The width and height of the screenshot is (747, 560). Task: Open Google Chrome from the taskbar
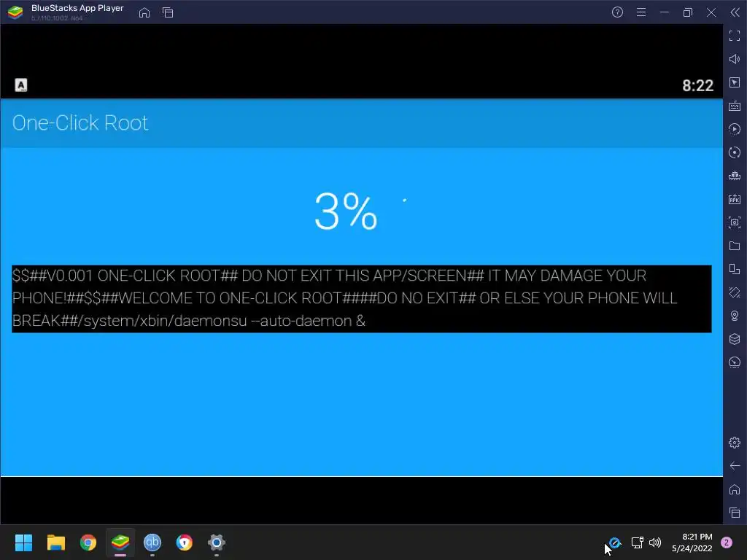[x=88, y=542]
